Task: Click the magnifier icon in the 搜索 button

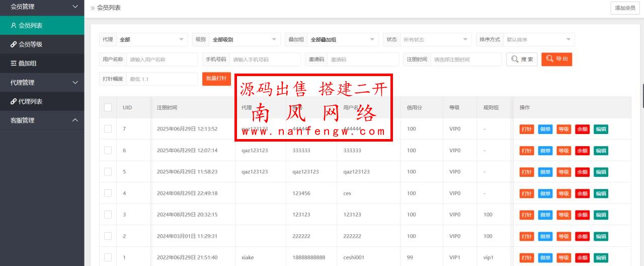Action: [515, 59]
